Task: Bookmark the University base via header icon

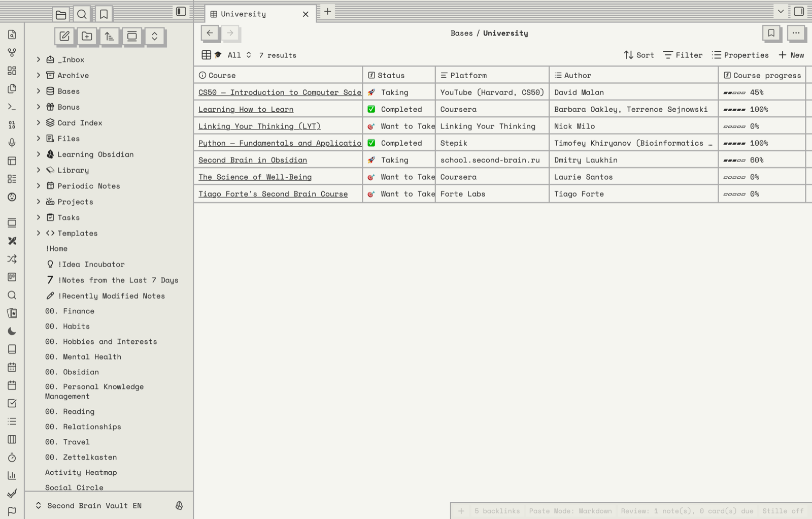Action: 771,33
